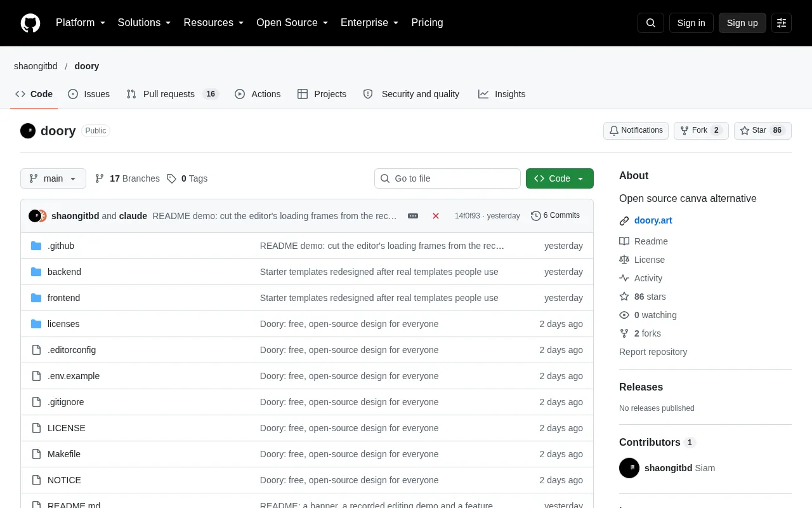Screen dimensions: 812x508
Task: Click the LICENSE file icon
Action: [36, 428]
